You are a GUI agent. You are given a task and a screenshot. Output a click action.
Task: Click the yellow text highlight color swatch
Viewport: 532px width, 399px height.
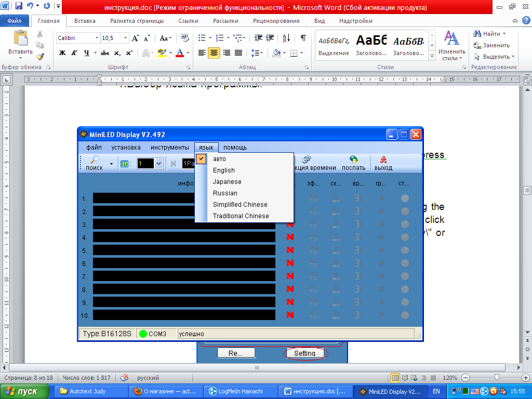pos(162,52)
